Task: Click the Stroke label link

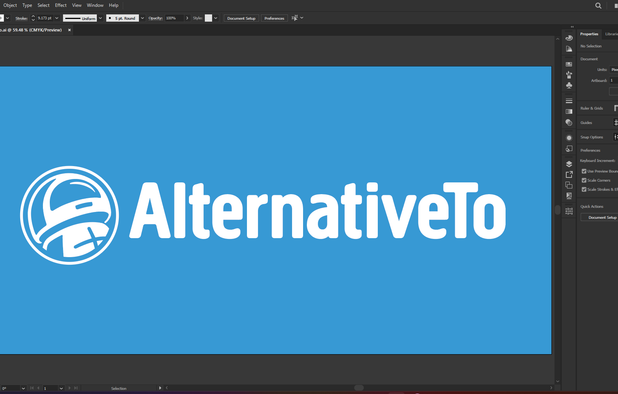Action: pyautogui.click(x=21, y=18)
